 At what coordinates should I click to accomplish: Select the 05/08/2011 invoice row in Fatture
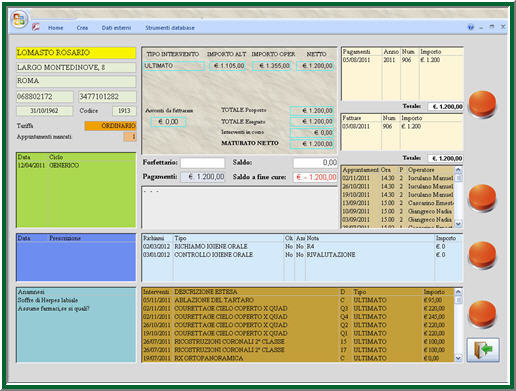(x=402, y=126)
